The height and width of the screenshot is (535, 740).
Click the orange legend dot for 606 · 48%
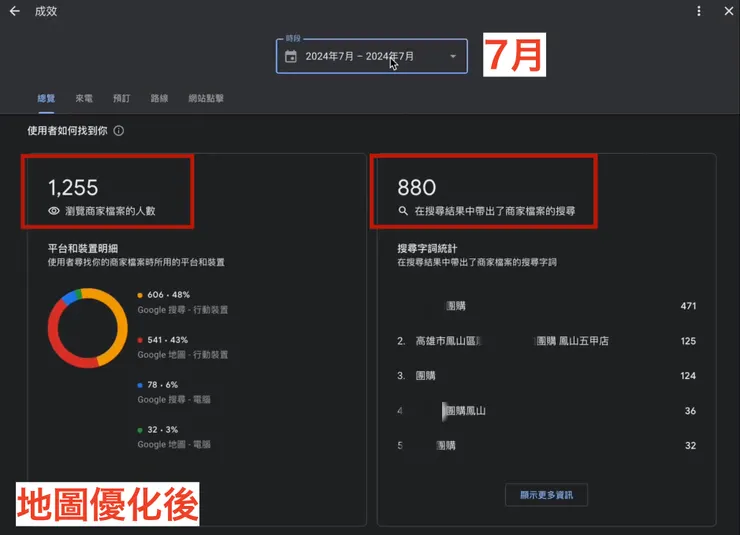(x=140, y=295)
